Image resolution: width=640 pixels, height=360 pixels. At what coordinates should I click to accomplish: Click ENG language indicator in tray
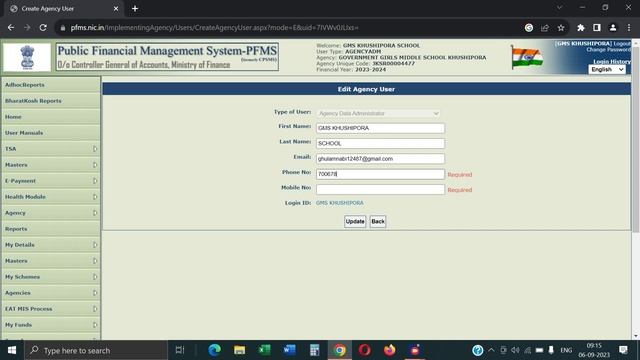[566, 350]
